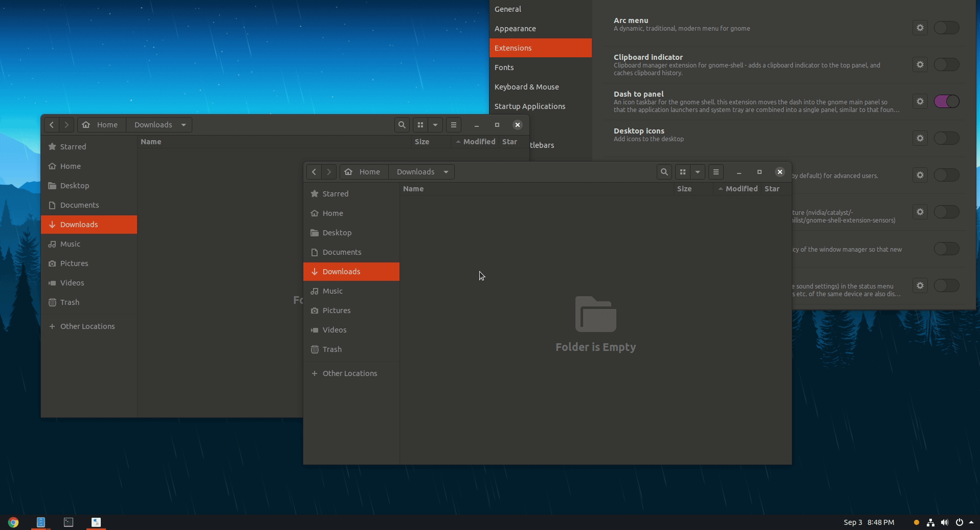Image resolution: width=980 pixels, height=530 pixels.
Task: Click search icon in front Files window
Action: tap(664, 172)
